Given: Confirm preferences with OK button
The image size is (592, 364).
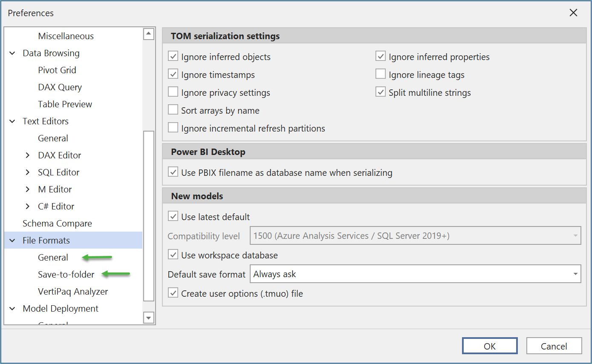Looking at the screenshot, I should click(x=489, y=345).
